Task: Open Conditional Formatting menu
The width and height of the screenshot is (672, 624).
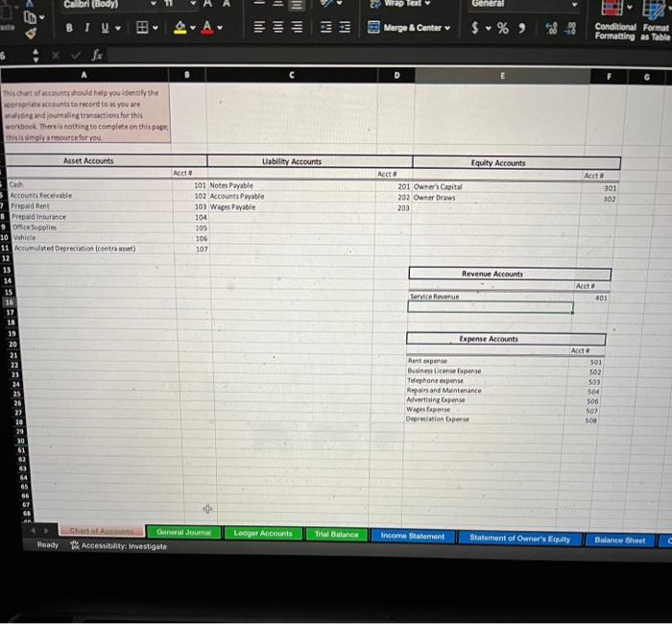Action: pyautogui.click(x=615, y=21)
